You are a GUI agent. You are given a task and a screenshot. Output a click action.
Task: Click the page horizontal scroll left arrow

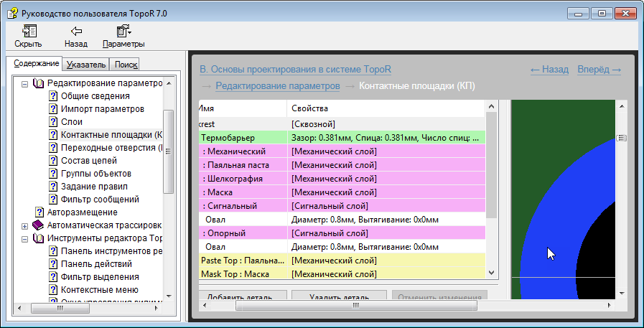click(x=205, y=306)
